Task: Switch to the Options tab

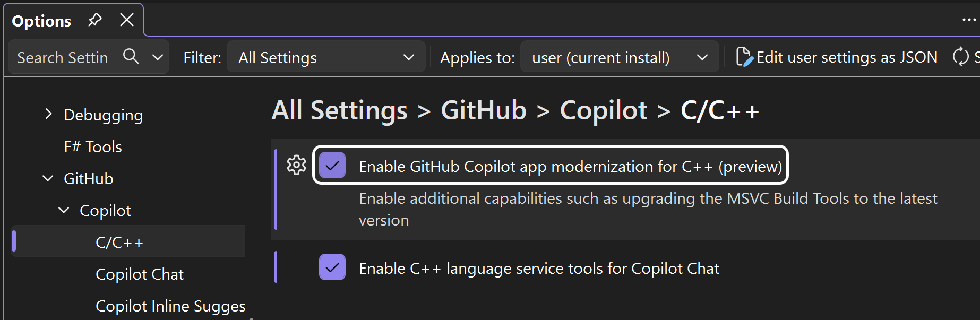Action: 41,20
